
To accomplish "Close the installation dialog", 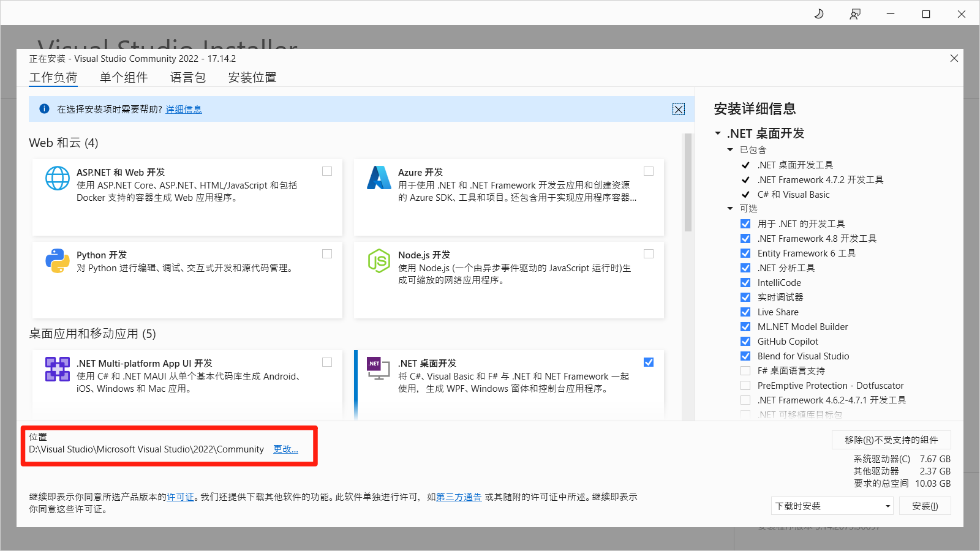I will [954, 58].
